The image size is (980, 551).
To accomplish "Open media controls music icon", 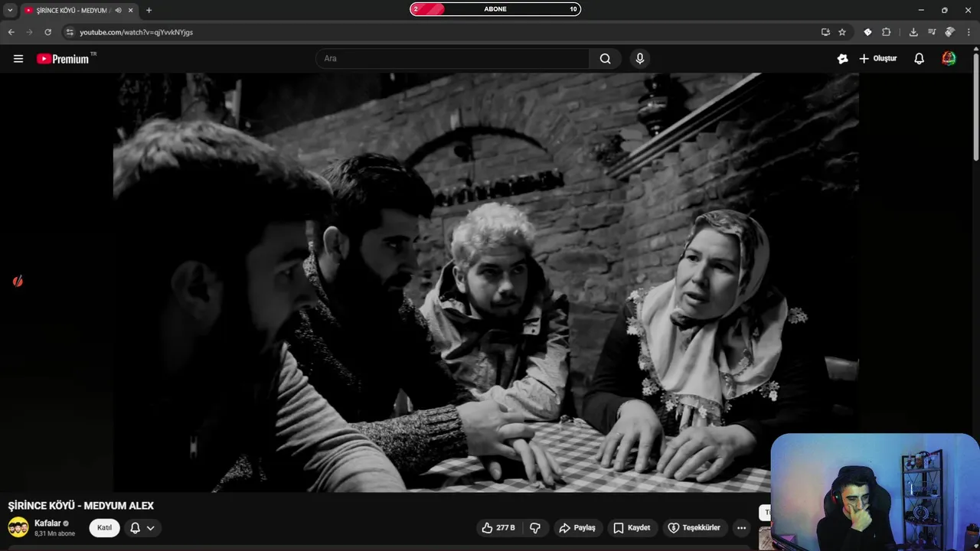I will (x=932, y=32).
